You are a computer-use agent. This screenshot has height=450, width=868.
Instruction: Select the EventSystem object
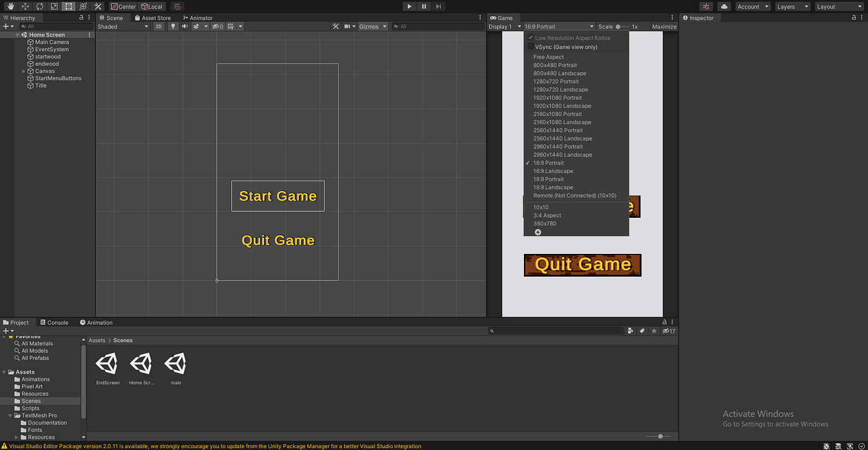tap(52, 50)
